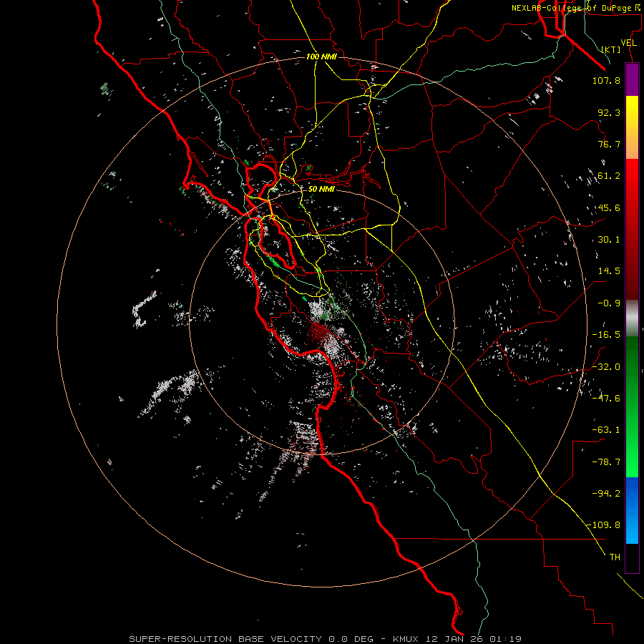644x644 pixels.
Task: Click the TH threshold label
Action: click(x=615, y=557)
